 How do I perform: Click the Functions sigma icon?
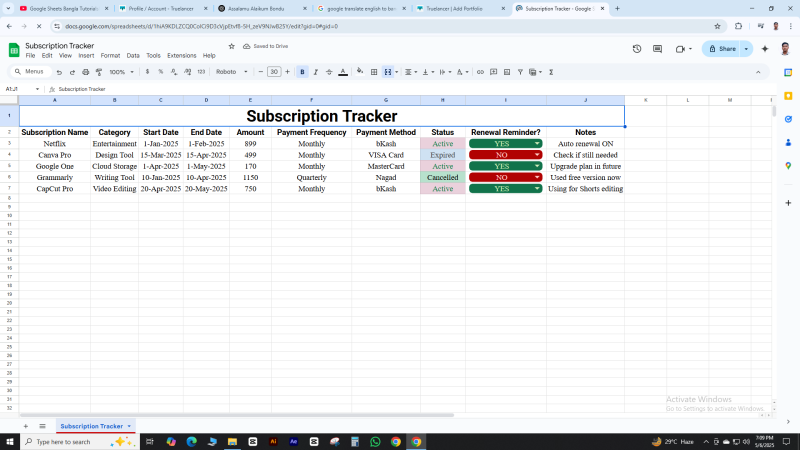coord(551,72)
